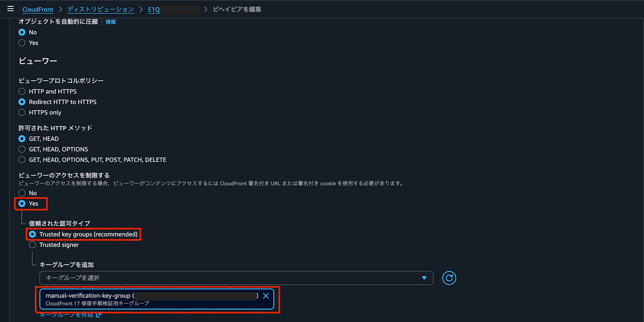The height and width of the screenshot is (322, 644).
Task: Refresh the key group list
Action: tap(449, 278)
